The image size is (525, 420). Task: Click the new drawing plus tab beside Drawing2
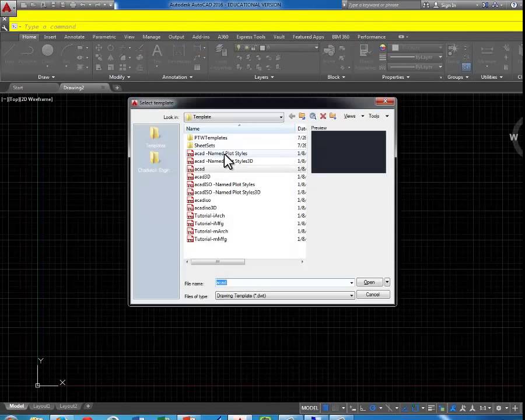click(x=117, y=87)
